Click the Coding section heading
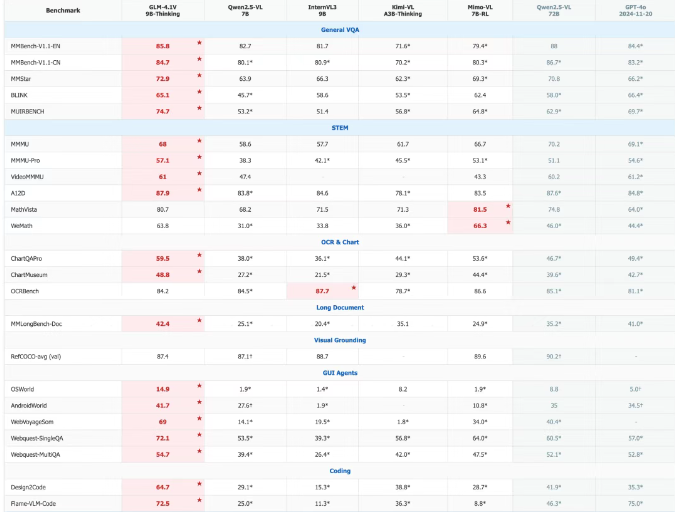675x512 pixels. coord(340,471)
